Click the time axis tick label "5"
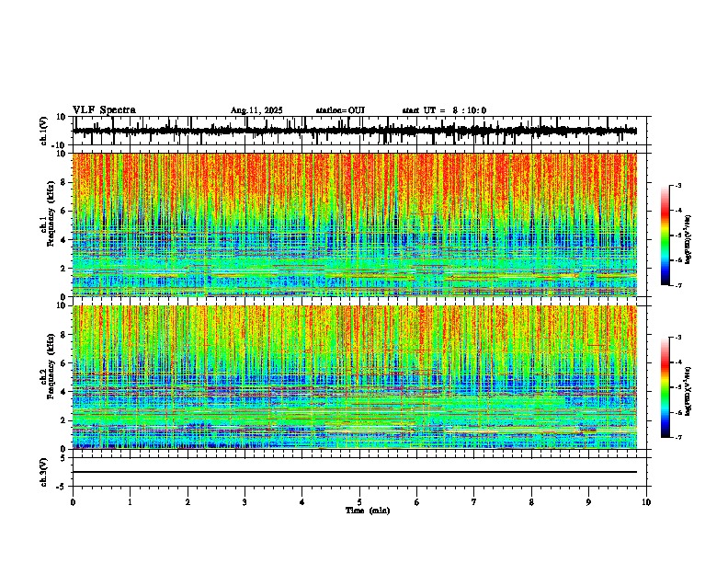The image size is (728, 563). pyautogui.click(x=359, y=502)
